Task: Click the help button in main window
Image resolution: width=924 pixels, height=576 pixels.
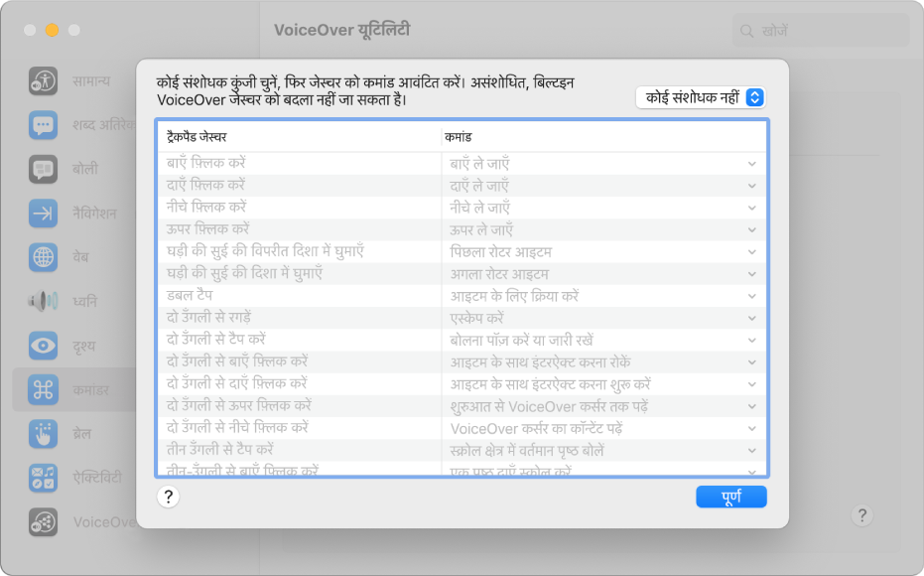Action: pos(862,515)
